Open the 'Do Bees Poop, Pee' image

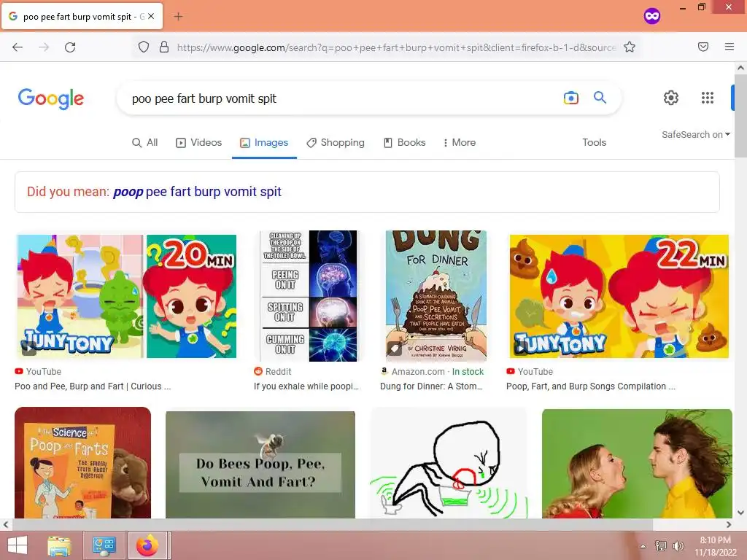260,464
